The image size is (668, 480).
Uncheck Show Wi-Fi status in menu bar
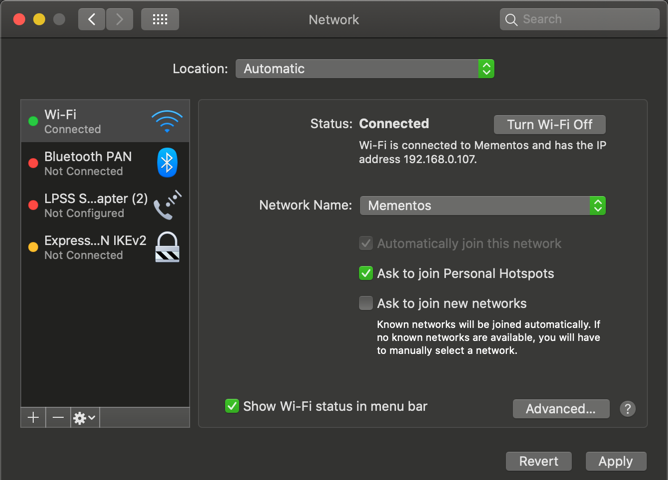pyautogui.click(x=232, y=406)
